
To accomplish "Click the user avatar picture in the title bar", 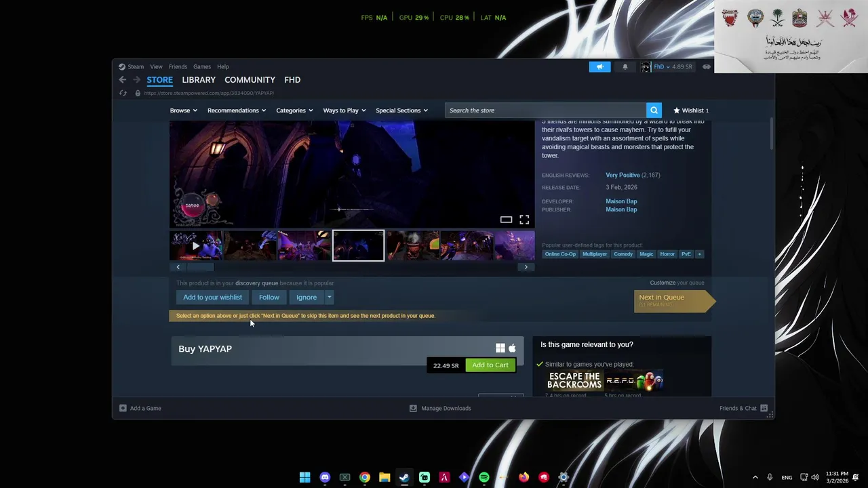I will pos(646,66).
